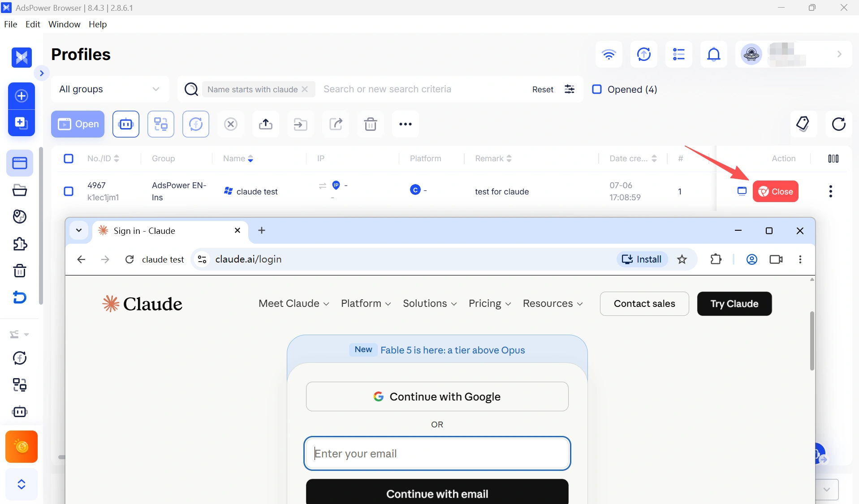Click the RPA robot toolbar button
The height and width of the screenshot is (504, 859).
pyautogui.click(x=126, y=124)
